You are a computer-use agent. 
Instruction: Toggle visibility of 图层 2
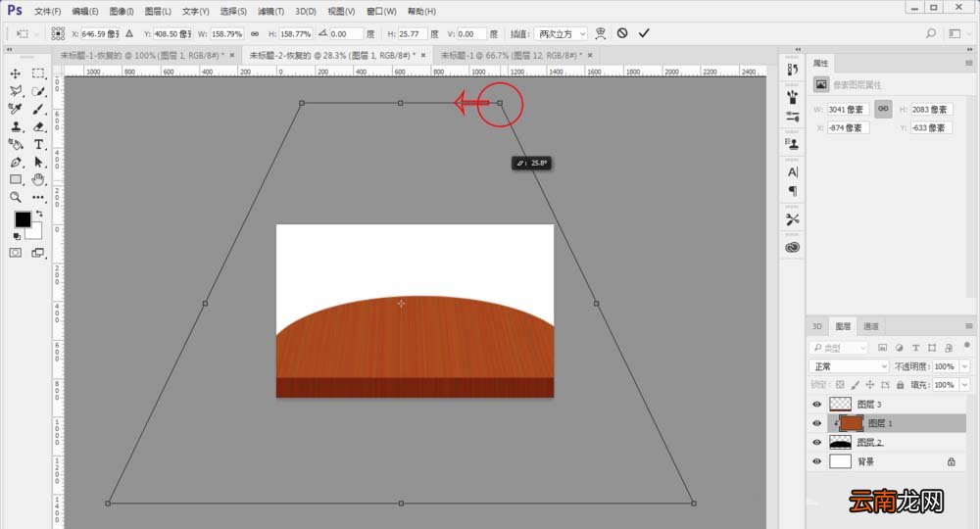pos(816,442)
